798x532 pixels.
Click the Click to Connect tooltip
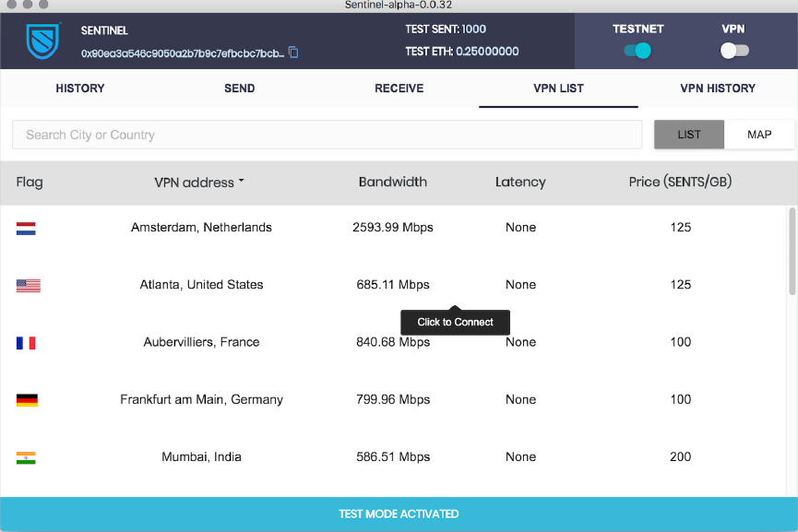(455, 322)
